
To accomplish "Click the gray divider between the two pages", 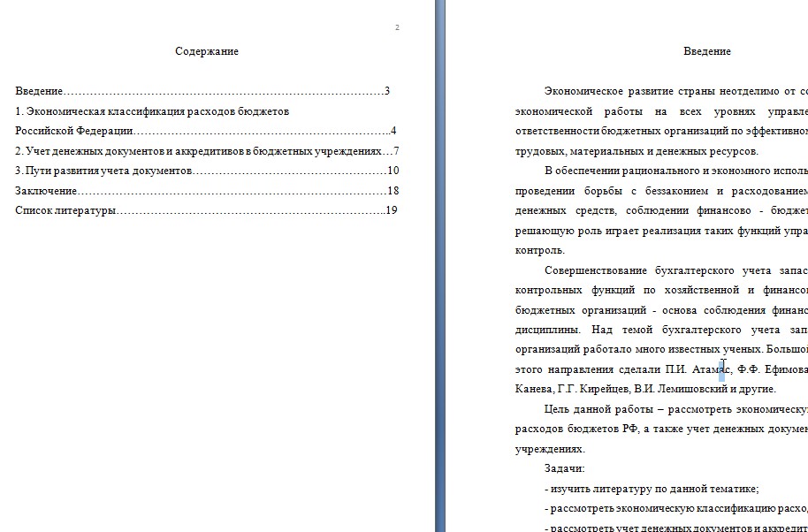I will (440, 266).
